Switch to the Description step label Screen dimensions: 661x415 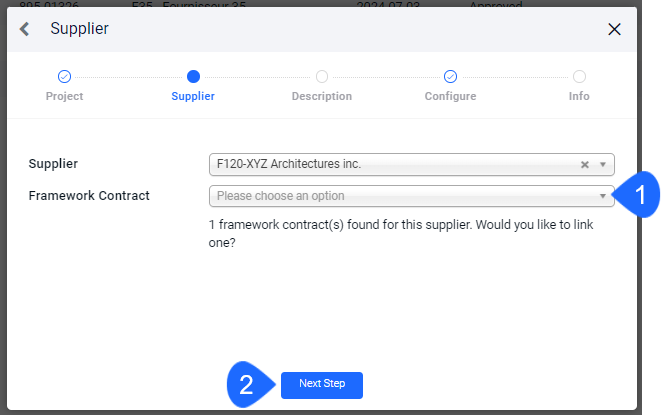[x=322, y=97]
